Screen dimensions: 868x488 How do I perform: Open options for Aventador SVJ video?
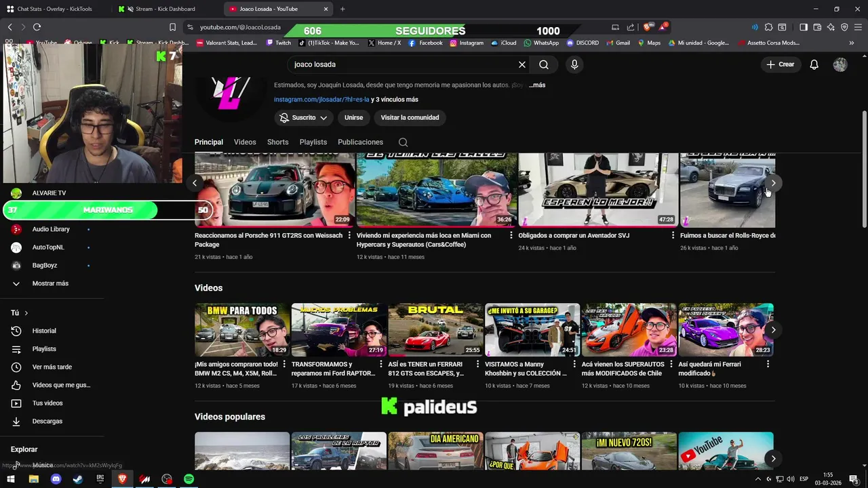click(x=673, y=236)
